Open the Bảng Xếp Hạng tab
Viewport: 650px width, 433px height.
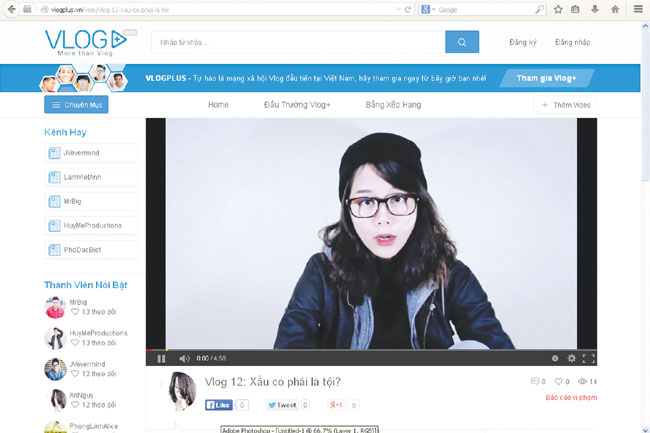[393, 105]
